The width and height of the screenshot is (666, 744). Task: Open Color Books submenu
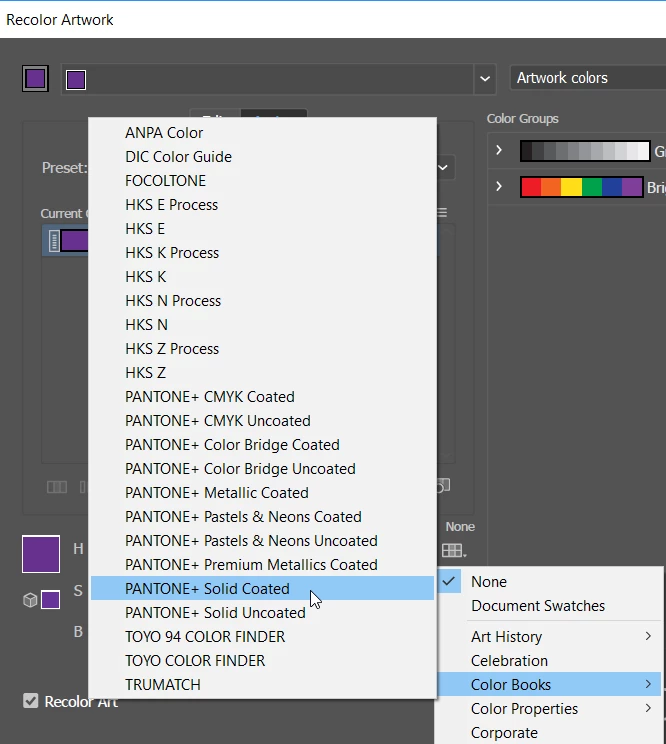point(549,685)
